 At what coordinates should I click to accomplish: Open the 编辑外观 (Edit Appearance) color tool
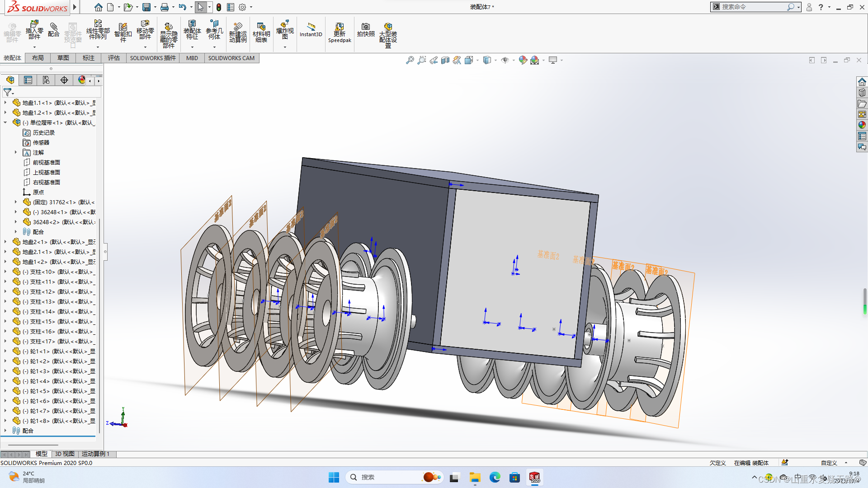(x=523, y=60)
